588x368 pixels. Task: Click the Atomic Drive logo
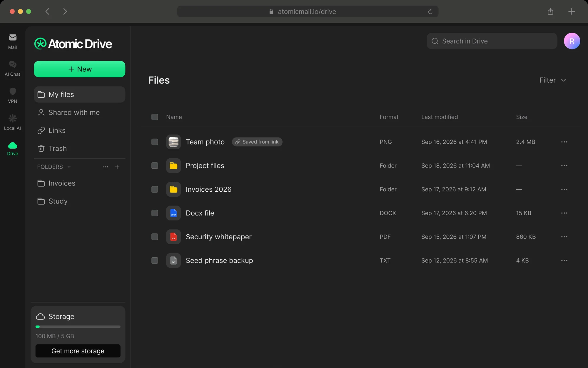(73, 44)
